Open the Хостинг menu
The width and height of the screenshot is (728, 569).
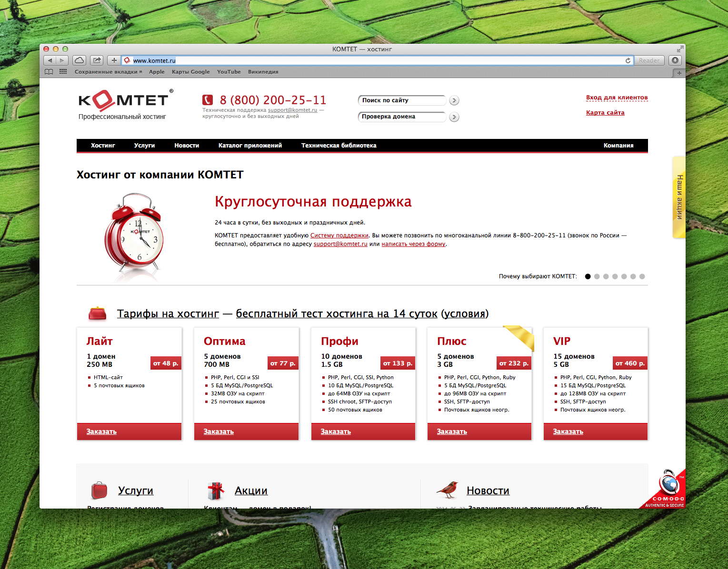[103, 146]
